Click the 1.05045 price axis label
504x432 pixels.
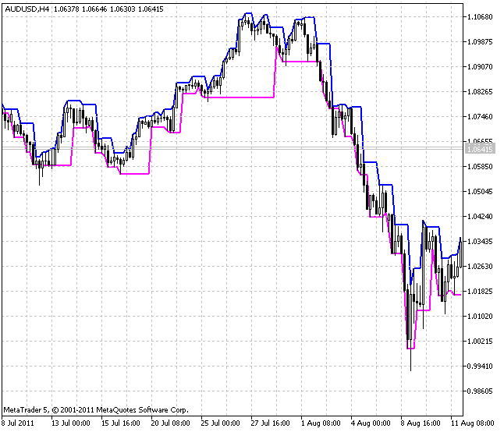click(x=479, y=192)
